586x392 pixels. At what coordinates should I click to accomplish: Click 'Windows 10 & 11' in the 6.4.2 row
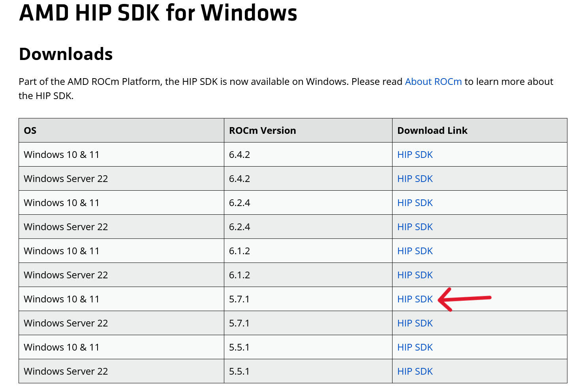(61, 155)
